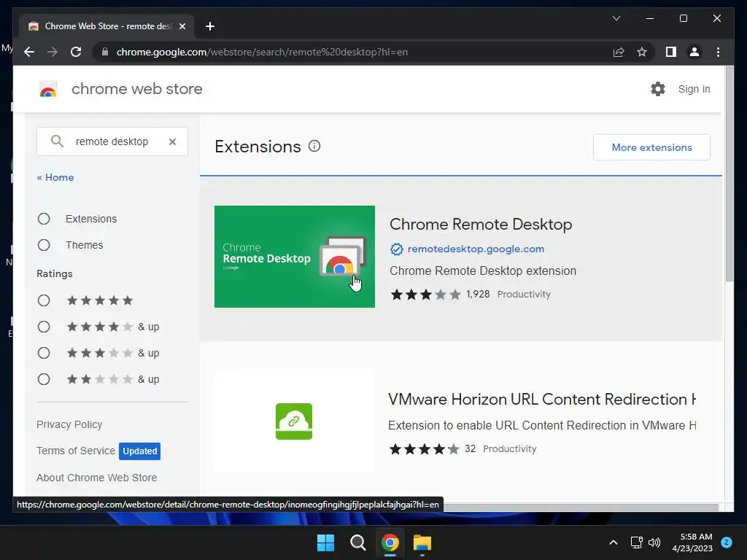Screen dimensions: 747x560
Task: Select the Extensions radio filter
Action: pyautogui.click(x=44, y=219)
